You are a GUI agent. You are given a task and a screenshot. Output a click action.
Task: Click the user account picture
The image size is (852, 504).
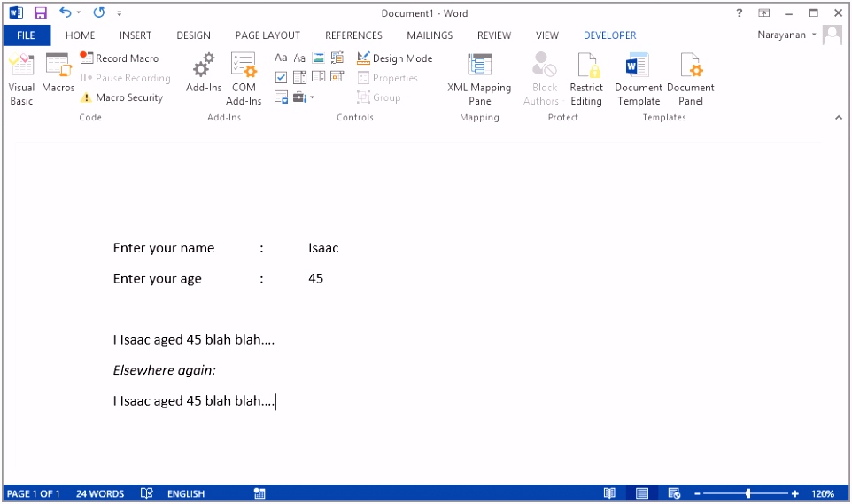point(833,35)
